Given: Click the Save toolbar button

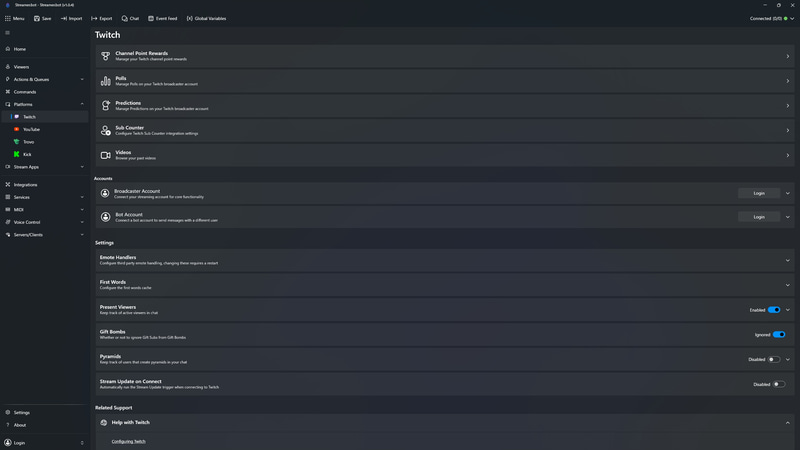Looking at the screenshot, I should 42,18.
